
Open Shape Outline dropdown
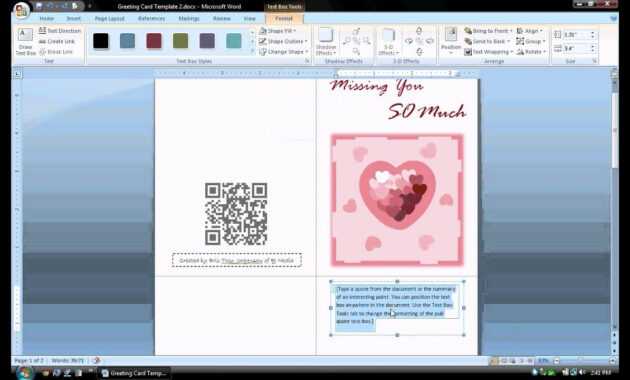click(283, 41)
